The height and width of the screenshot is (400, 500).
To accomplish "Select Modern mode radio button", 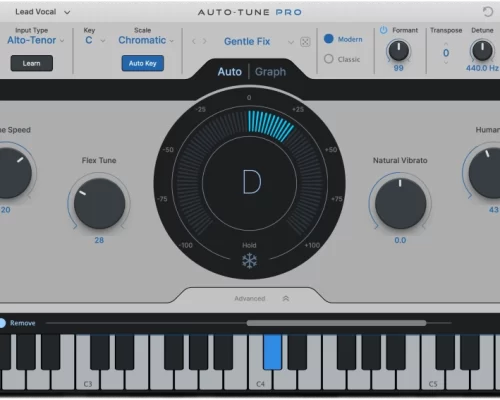I will (329, 39).
